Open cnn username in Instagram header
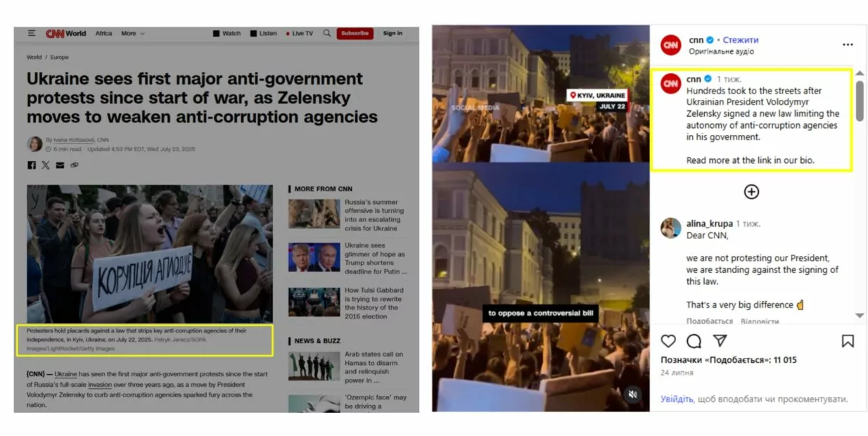The width and height of the screenshot is (868, 436). pyautogui.click(x=696, y=40)
